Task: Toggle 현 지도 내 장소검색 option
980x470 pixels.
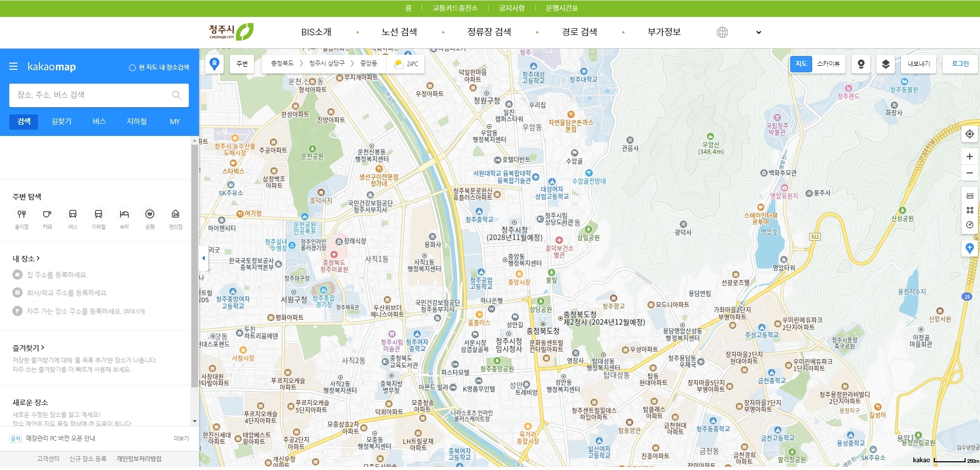Action: [x=159, y=67]
